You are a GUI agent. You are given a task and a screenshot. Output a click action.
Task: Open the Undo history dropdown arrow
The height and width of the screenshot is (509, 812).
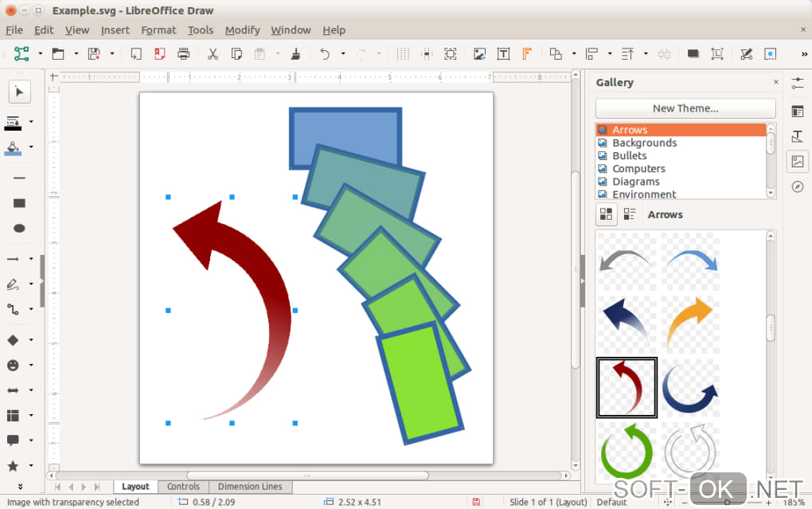click(x=343, y=53)
